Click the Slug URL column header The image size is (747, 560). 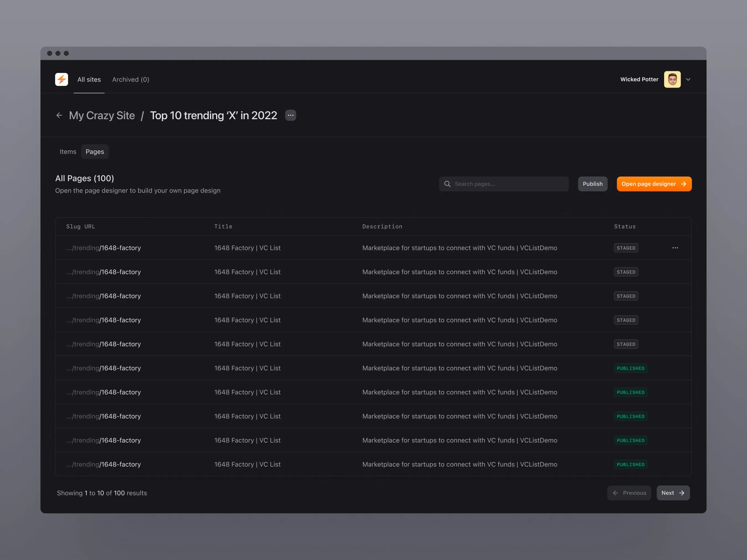tap(81, 227)
